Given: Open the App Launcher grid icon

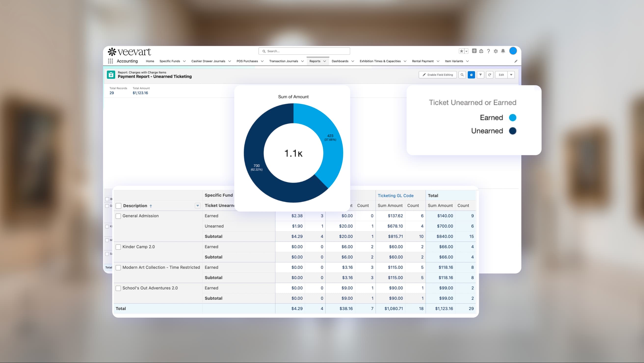Looking at the screenshot, I should (110, 61).
